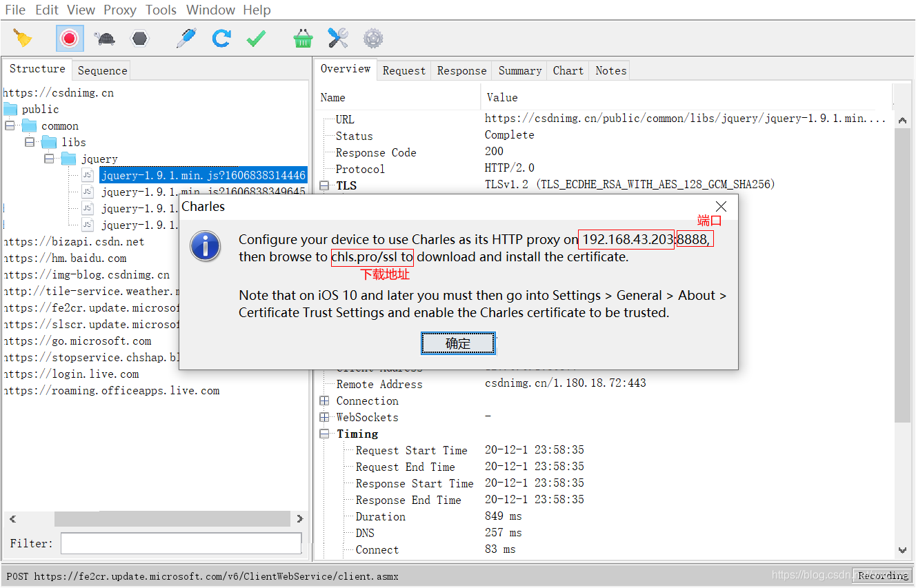This screenshot has width=916, height=588.
Task: Click down arrow of overview scrollbar
Action: click(x=903, y=549)
